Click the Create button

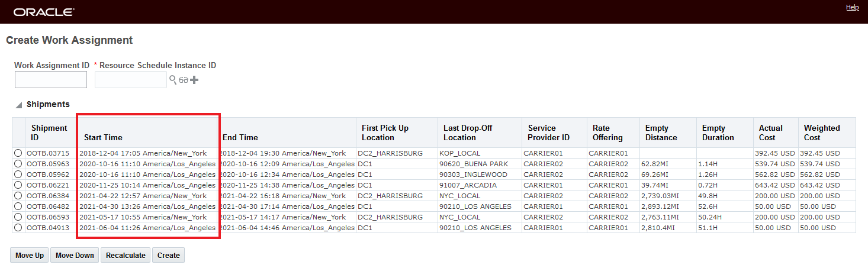click(x=169, y=256)
